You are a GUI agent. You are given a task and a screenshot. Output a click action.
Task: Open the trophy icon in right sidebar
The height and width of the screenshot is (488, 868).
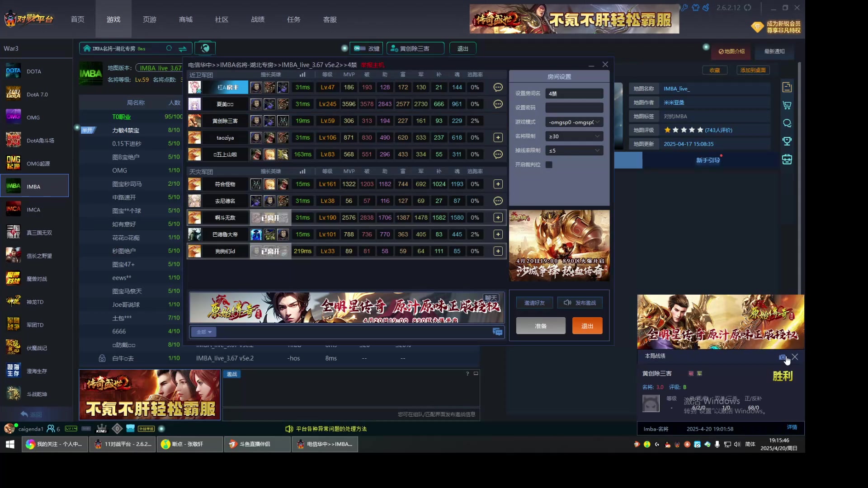[x=787, y=141]
